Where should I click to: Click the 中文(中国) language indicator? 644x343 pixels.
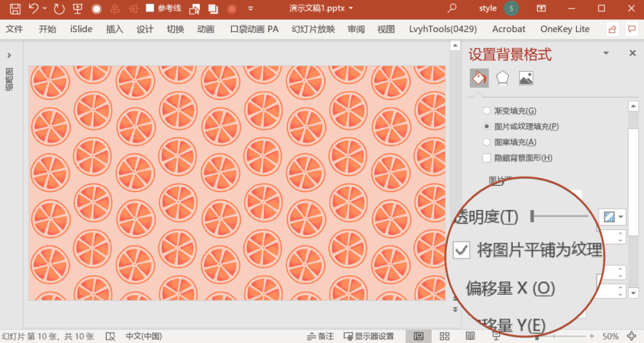(x=144, y=336)
